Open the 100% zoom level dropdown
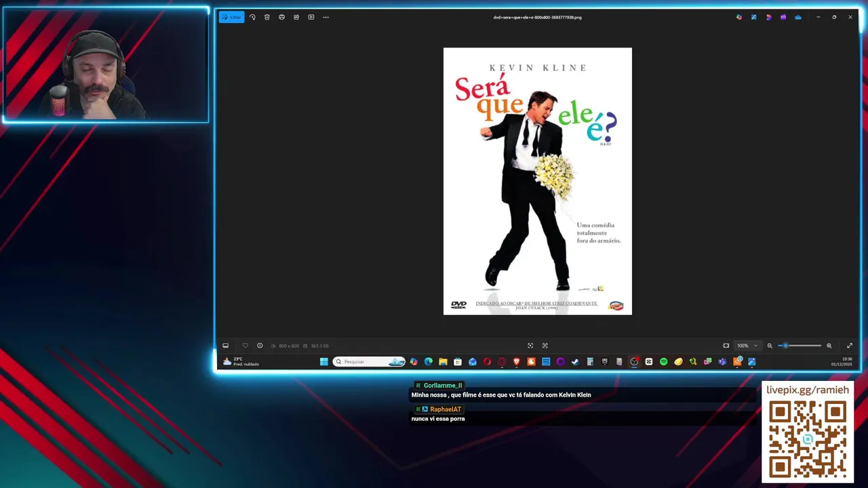Viewport: 868px width, 488px height. click(x=747, y=346)
